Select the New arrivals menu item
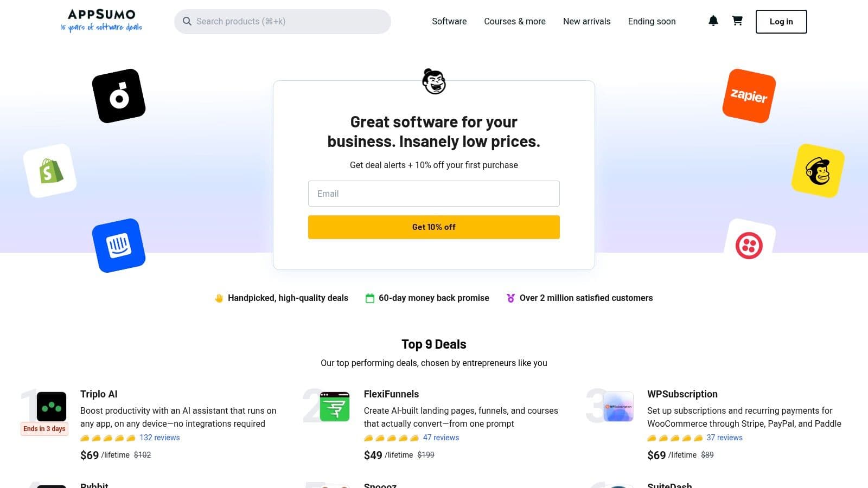This screenshot has height=488, width=868. point(586,21)
